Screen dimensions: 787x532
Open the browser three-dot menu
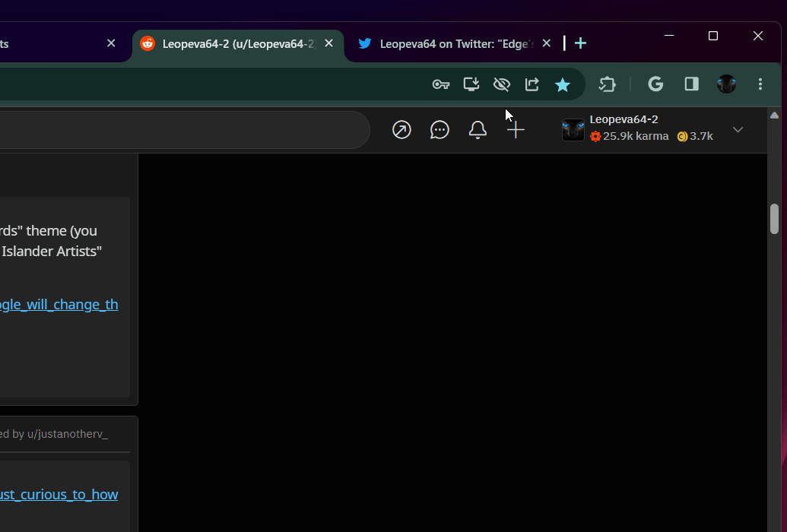click(x=760, y=84)
